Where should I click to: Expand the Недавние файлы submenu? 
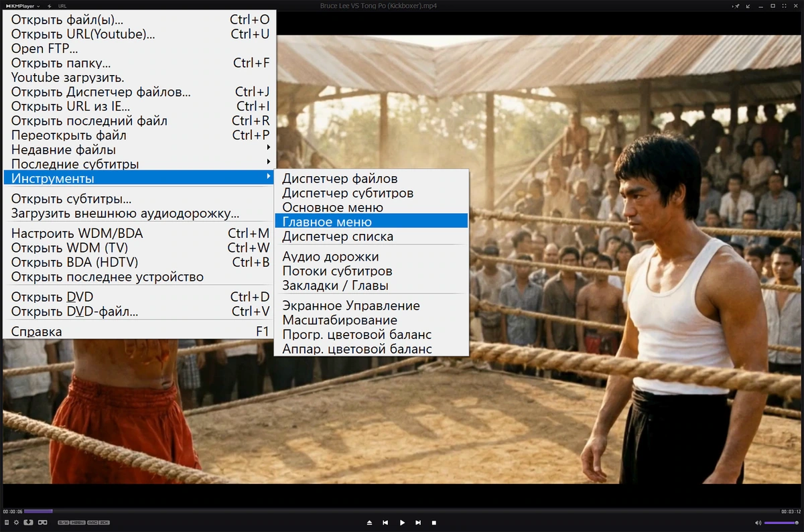139,149
